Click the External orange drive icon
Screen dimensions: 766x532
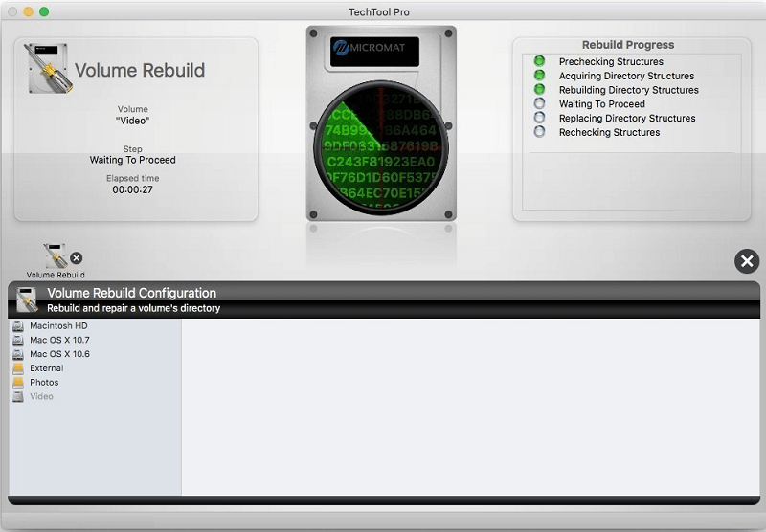click(18, 368)
